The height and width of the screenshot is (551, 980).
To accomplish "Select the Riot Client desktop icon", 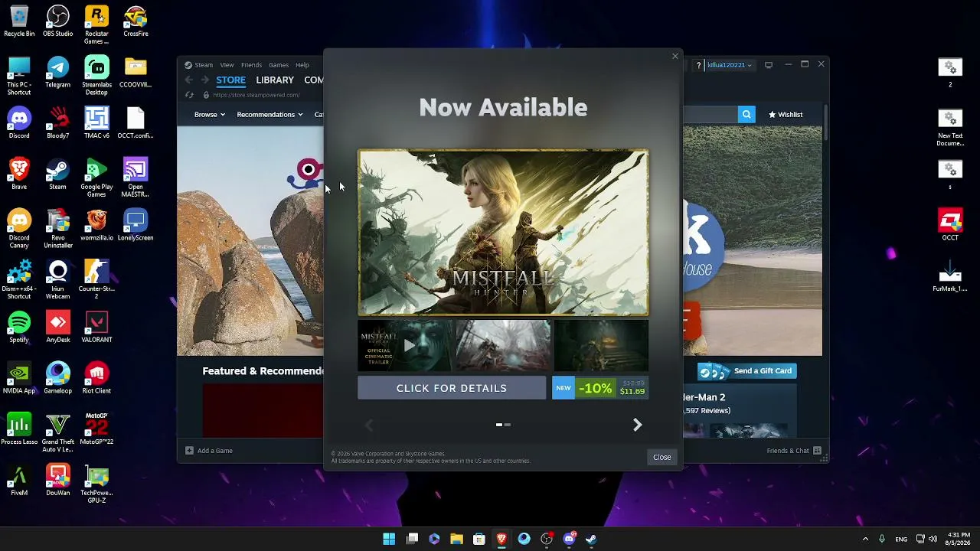I will (x=96, y=379).
